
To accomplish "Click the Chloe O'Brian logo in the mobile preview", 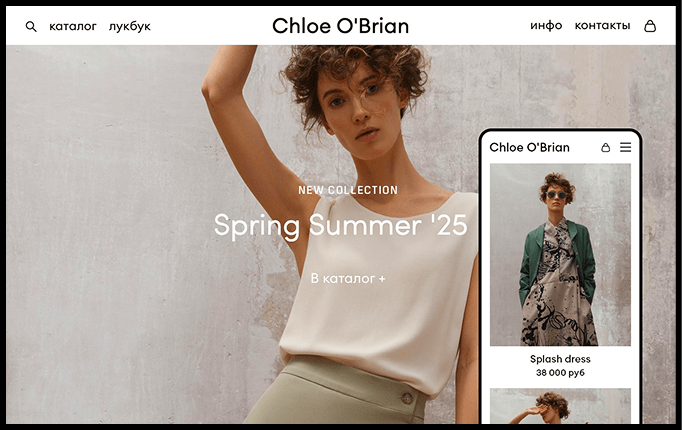I will tap(529, 147).
